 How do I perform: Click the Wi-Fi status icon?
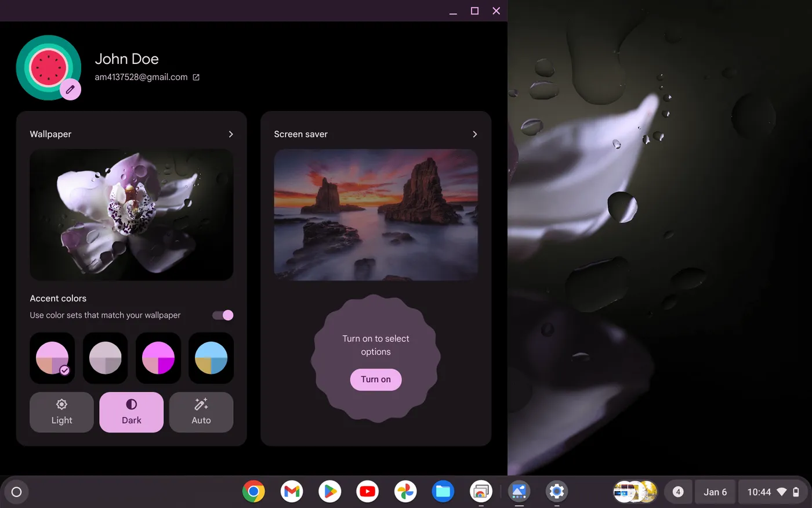(782, 492)
